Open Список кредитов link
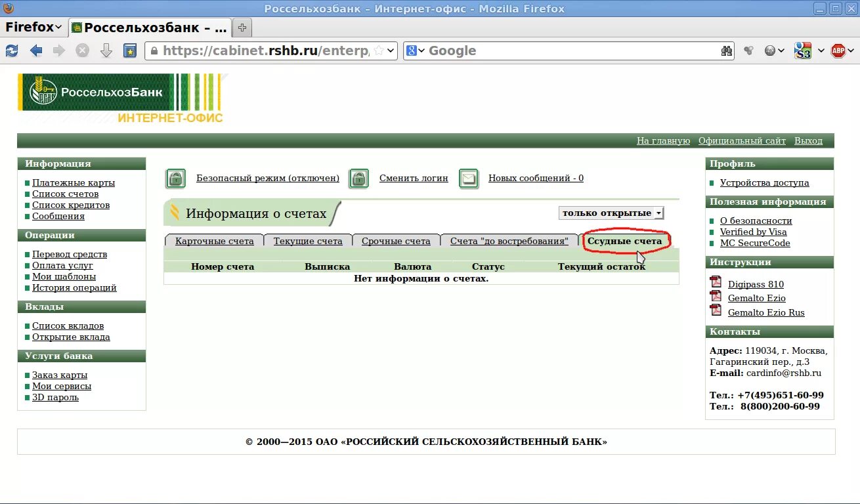Screen dimensions: 860x504 click(x=71, y=205)
